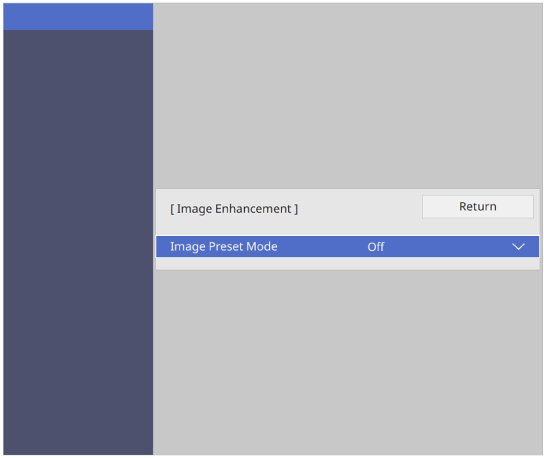Open the Image Preset Mode options list
Viewport: 544px width, 458px height.
347,247
